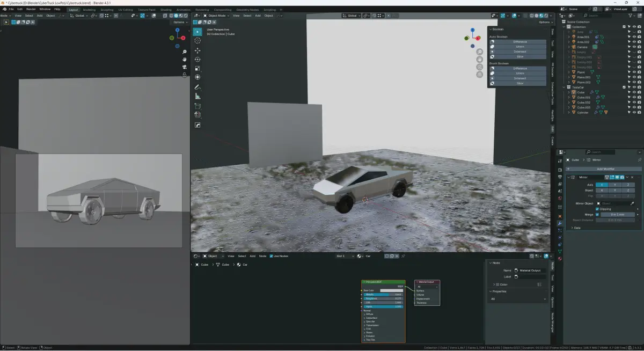The height and width of the screenshot is (351, 644).
Task: Open the Global transform orientation dropdown in main viewport
Action: click(x=352, y=16)
